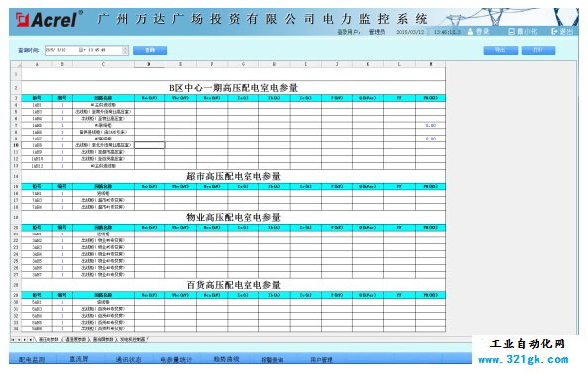Image resolution: width=588 pixels, height=374 pixels.
Task: Open the calendar dropdown in date field
Action: click(82, 50)
